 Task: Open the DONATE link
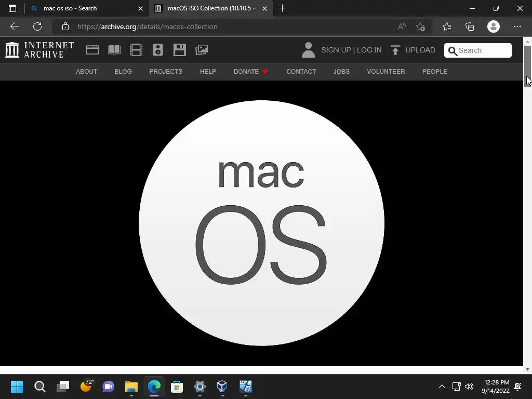tap(251, 72)
